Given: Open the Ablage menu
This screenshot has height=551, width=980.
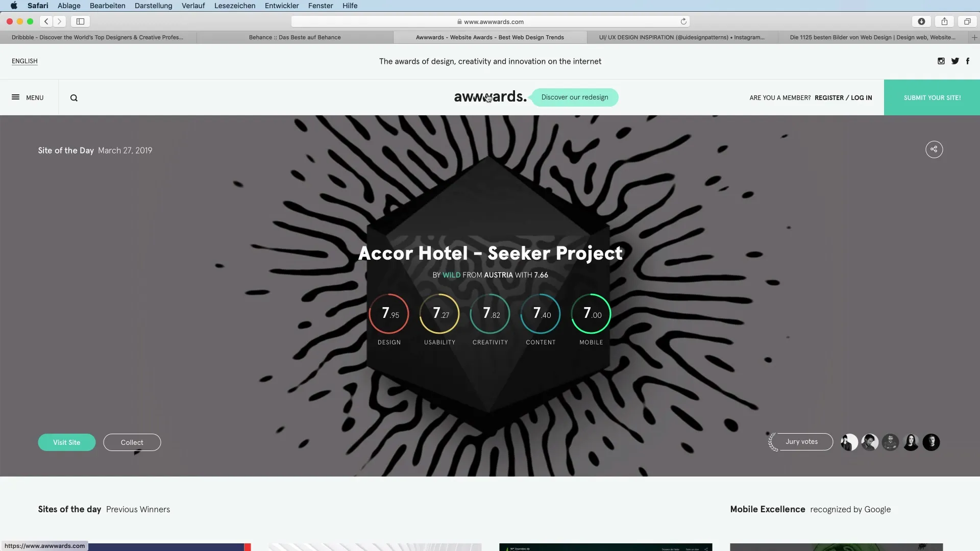Looking at the screenshot, I should (x=69, y=6).
